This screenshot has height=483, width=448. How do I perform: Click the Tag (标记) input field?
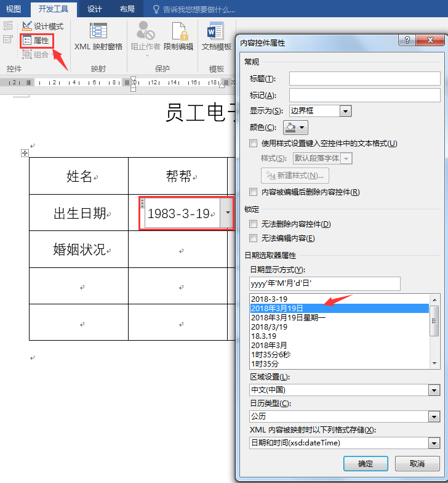pyautogui.click(x=364, y=95)
